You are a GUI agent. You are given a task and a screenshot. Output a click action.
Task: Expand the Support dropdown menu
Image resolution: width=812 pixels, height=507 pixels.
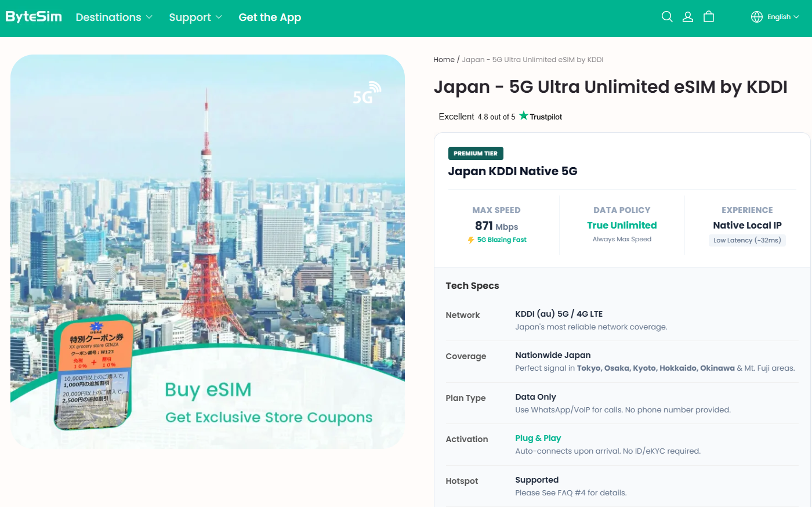[195, 17]
